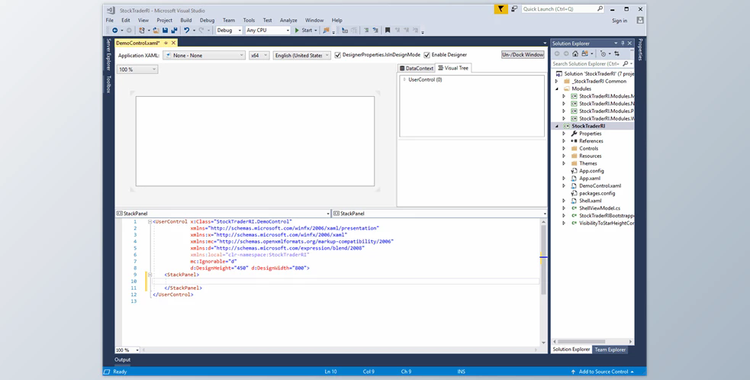Screen dimensions: 750x380
Task: Select packages.config in Solution Explorer
Action: coord(597,193)
